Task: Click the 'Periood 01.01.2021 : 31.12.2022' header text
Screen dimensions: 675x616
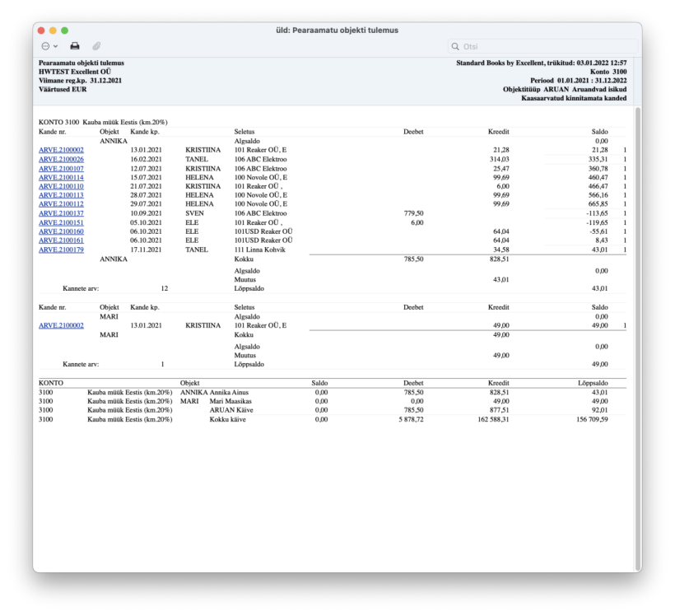Action: (x=578, y=81)
